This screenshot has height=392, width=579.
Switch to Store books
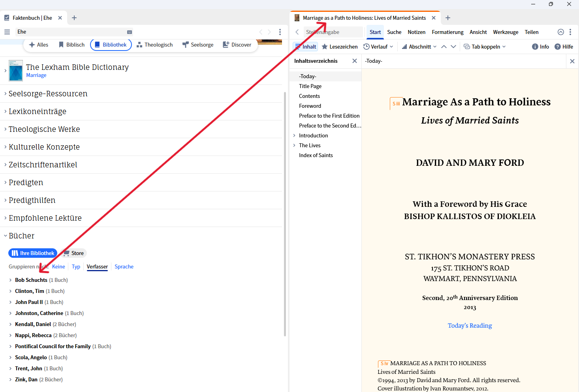pos(74,253)
